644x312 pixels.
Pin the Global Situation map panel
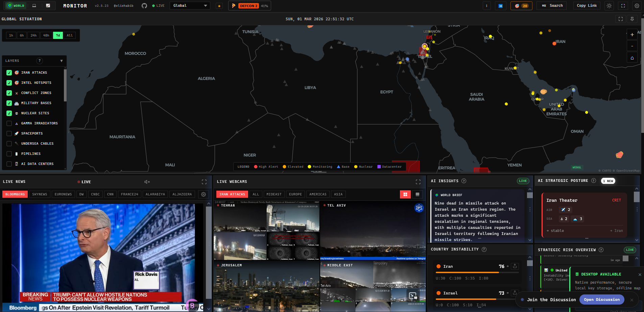click(x=632, y=19)
